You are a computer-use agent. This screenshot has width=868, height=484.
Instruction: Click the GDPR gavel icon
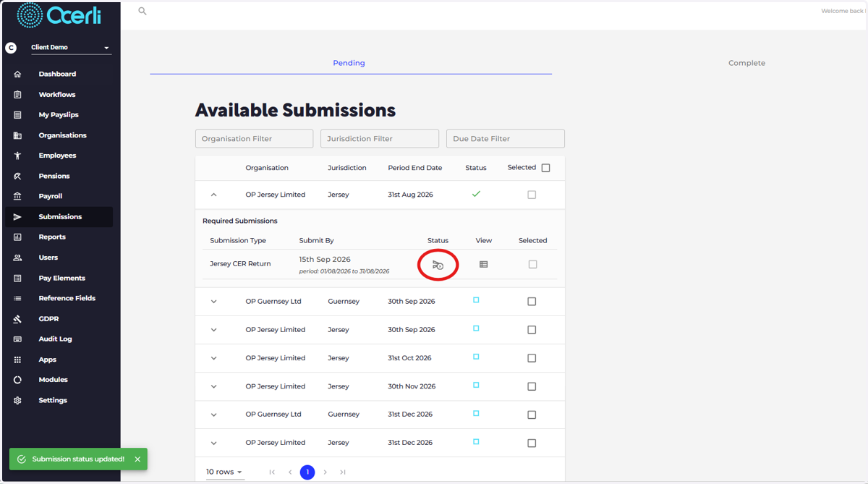[17, 318]
